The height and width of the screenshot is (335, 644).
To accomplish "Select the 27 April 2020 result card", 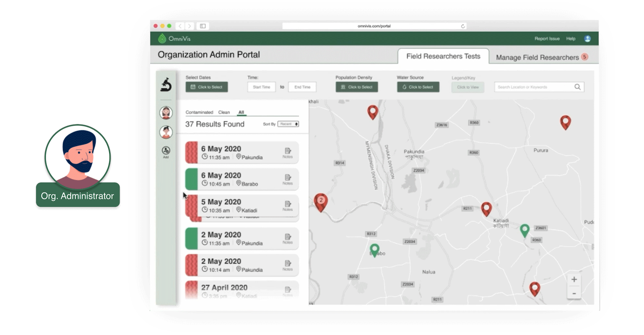I will coord(242,290).
